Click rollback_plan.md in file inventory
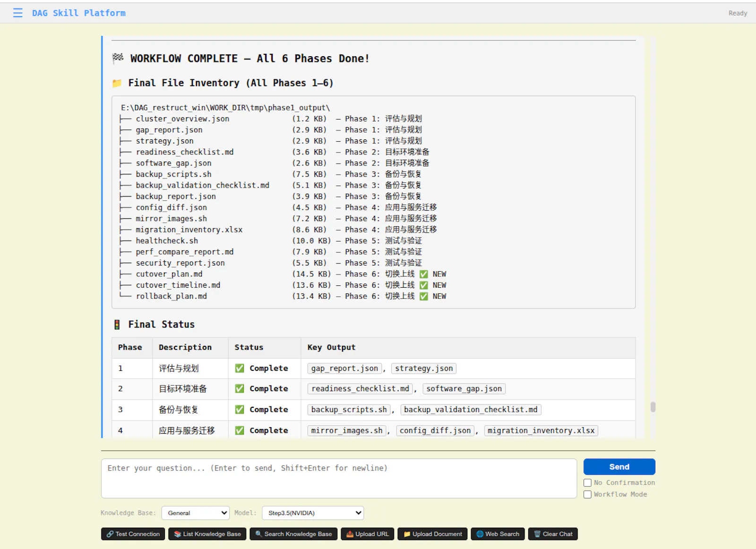 tap(171, 297)
